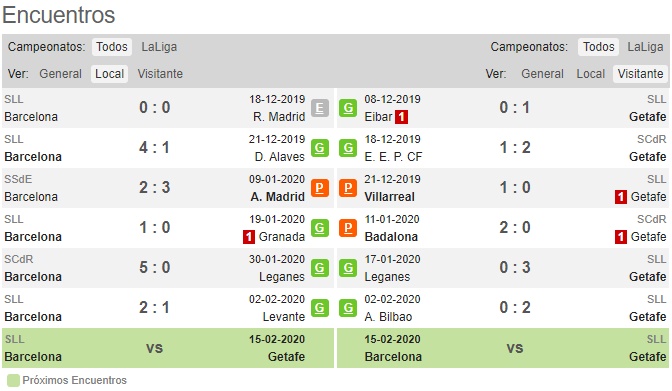Open the Barcelona vs A. Madrid 2:3 score
The width and height of the screenshot is (672, 391).
154,188
